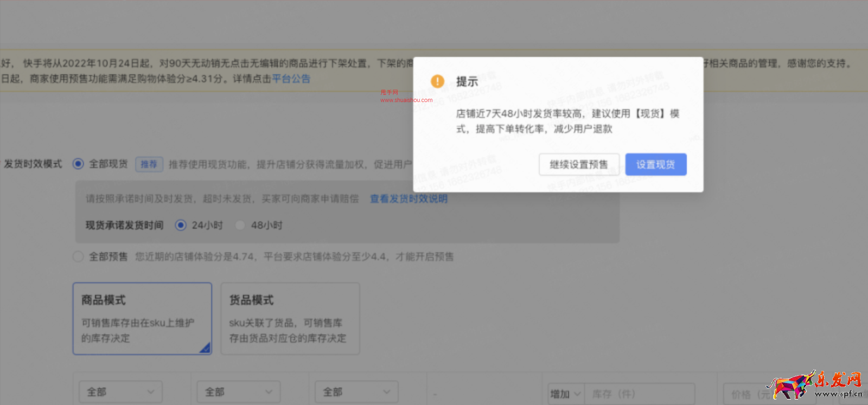Click the 现货承诺发货时间 label
Screen dimensions: 868x405
click(x=124, y=225)
